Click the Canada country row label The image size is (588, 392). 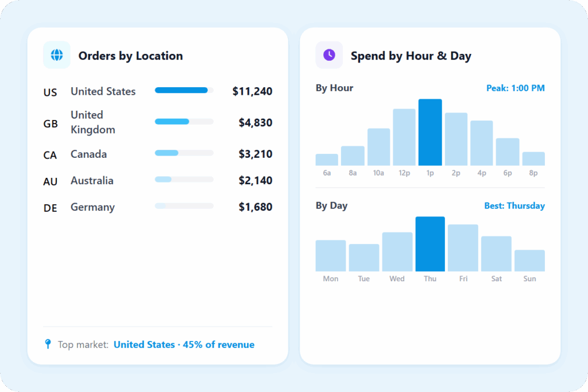(x=88, y=154)
